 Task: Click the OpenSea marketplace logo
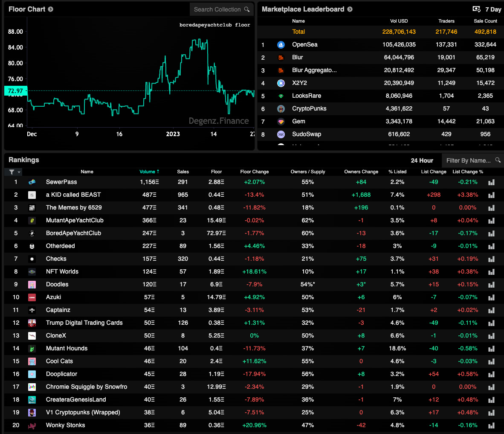[281, 45]
